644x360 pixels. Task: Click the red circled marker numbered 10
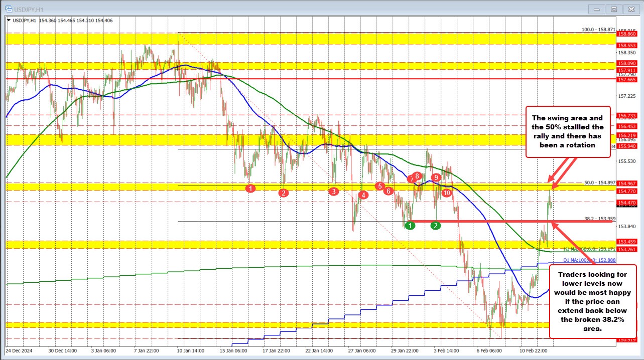pos(446,192)
